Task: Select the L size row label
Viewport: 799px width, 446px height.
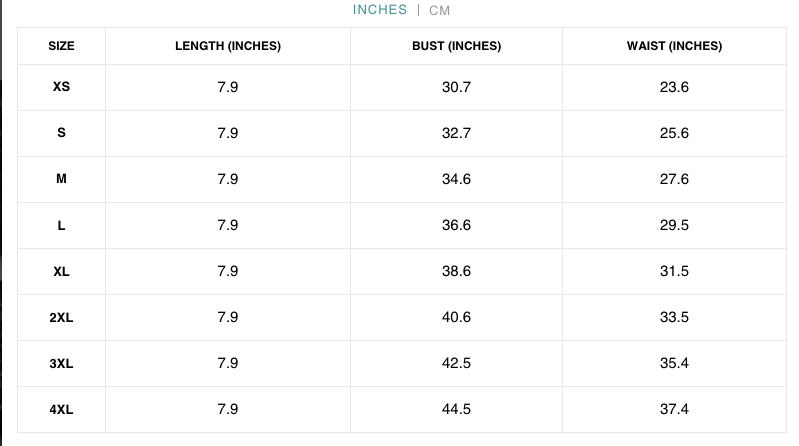Action: pyautogui.click(x=61, y=225)
